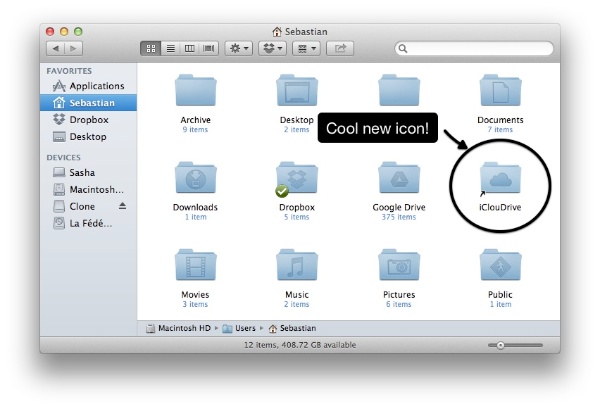Click the '375 items' count text
The image size is (600, 409).
(399, 217)
